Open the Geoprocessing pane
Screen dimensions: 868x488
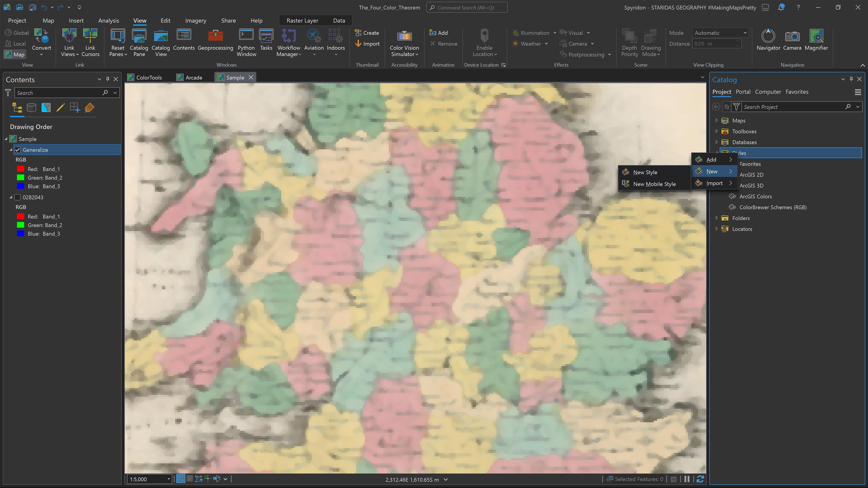[x=216, y=42]
